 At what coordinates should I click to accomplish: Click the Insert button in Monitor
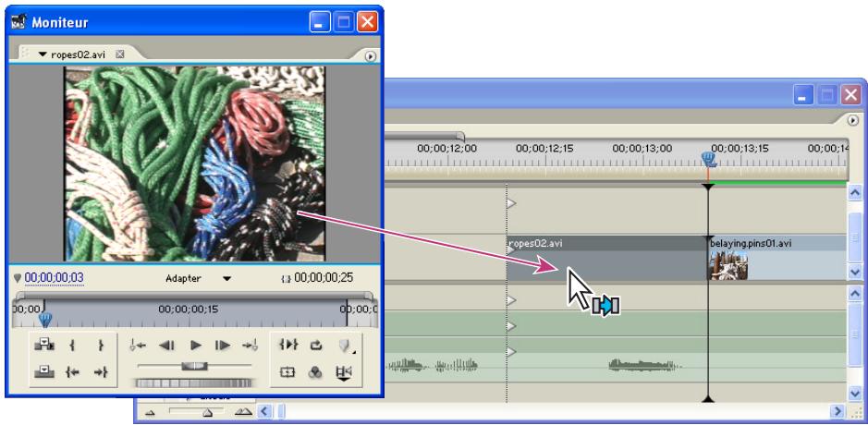[42, 345]
